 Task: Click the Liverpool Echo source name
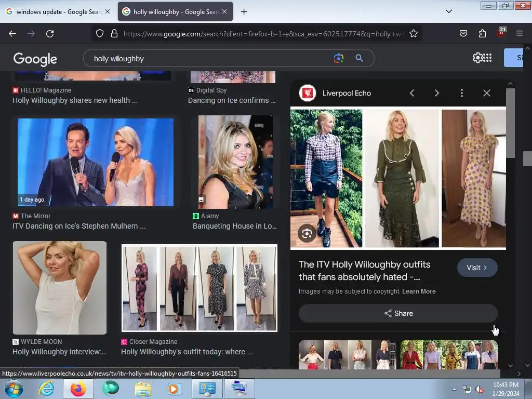(x=347, y=94)
